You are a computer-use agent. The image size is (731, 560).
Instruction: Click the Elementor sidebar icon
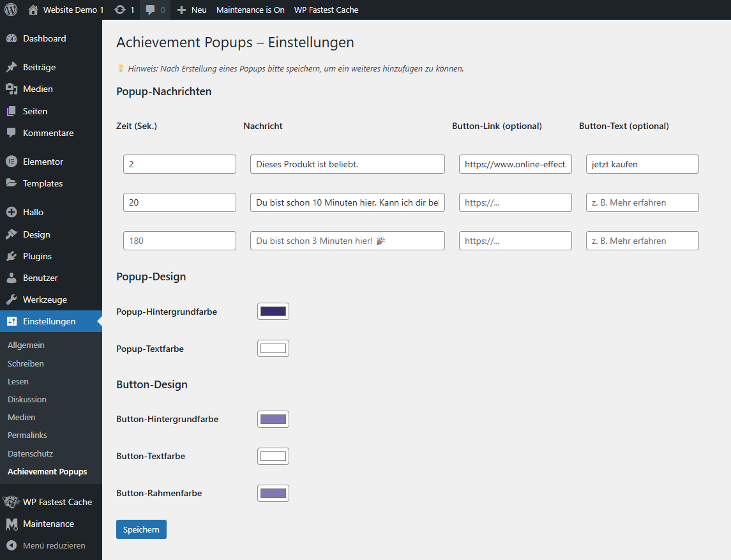click(11, 162)
